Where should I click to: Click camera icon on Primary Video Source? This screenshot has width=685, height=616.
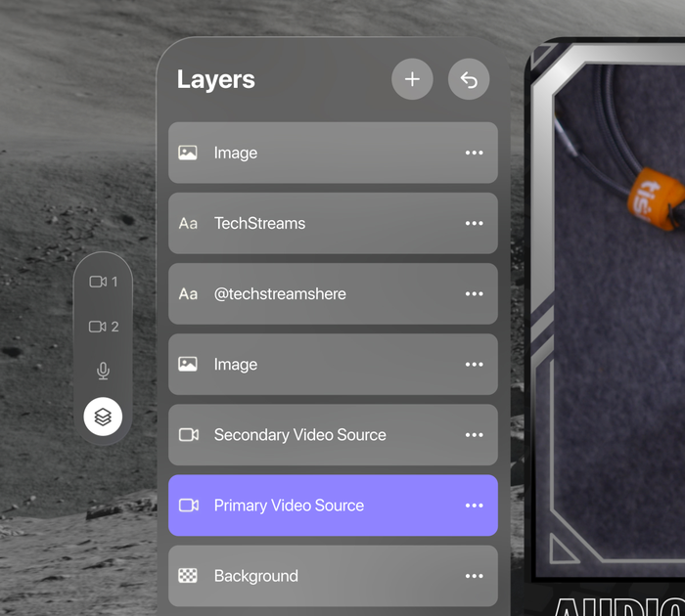(x=189, y=506)
